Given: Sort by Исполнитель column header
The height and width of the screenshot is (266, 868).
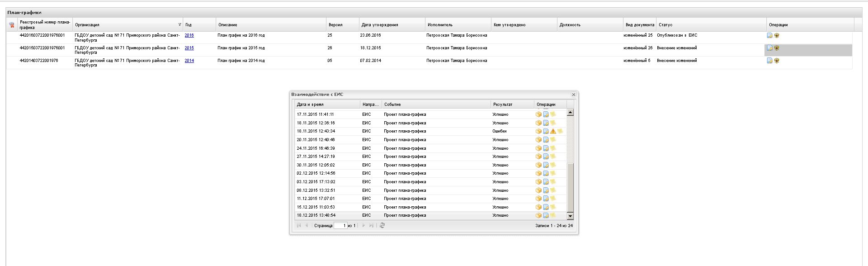Looking at the screenshot, I should (x=458, y=25).
